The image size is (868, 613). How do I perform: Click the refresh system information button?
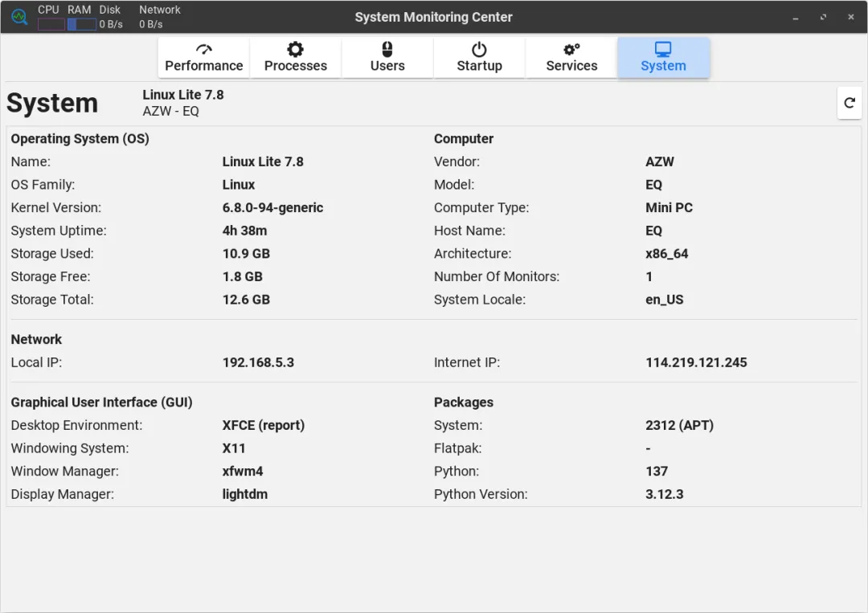(x=850, y=103)
